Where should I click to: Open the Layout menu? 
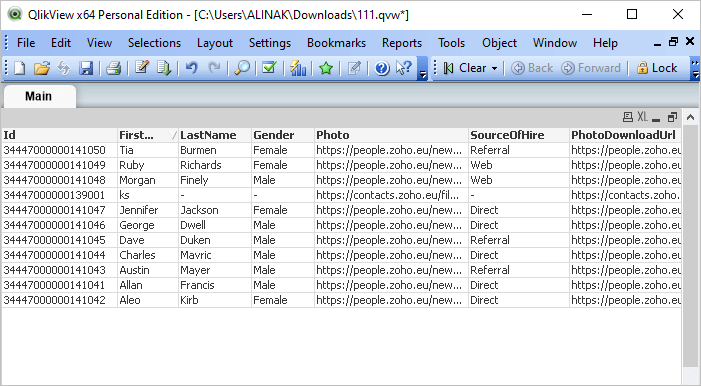(x=215, y=43)
